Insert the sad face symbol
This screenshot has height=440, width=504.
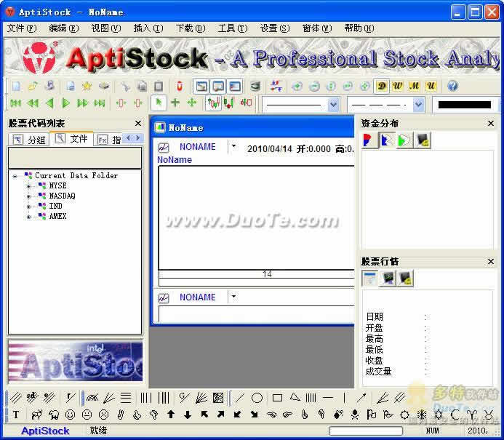[103, 415]
